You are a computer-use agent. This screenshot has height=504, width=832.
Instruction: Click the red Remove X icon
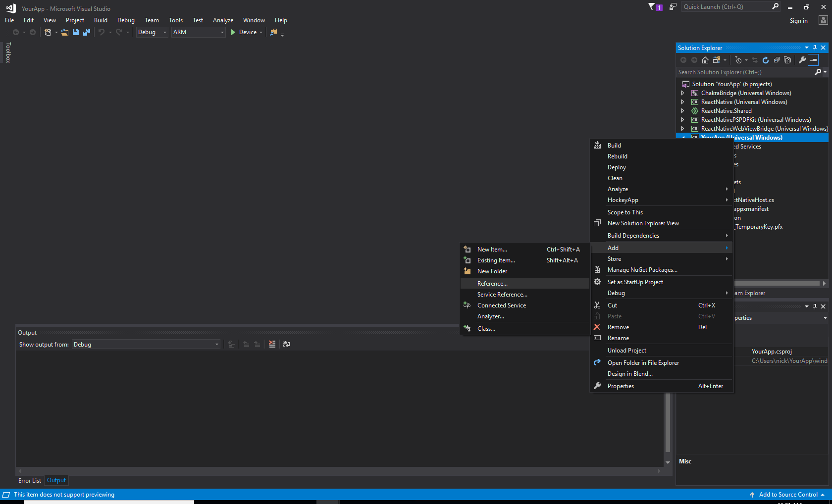[597, 327]
